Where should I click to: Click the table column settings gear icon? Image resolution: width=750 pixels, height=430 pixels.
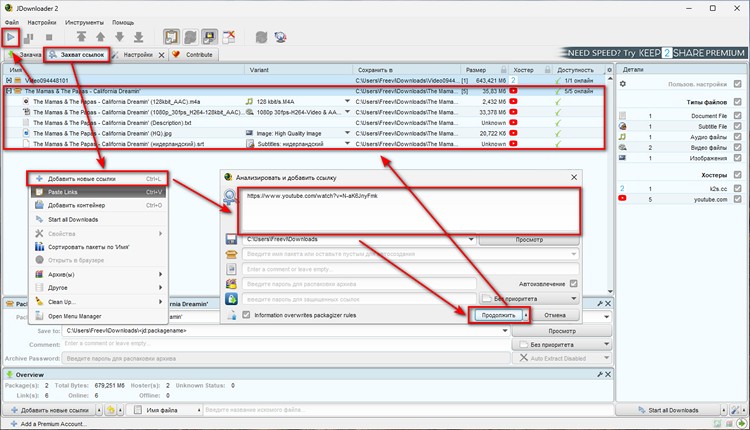[609, 70]
